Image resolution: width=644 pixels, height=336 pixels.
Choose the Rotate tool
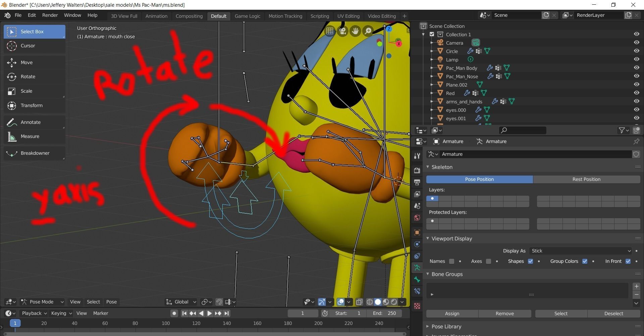coord(34,77)
